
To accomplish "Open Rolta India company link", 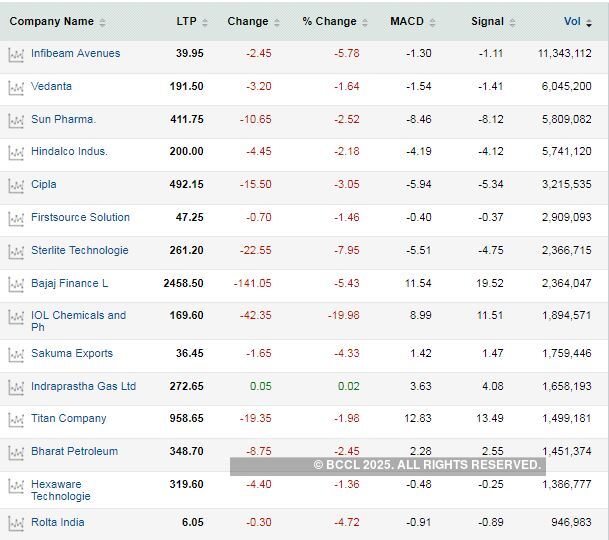I will pyautogui.click(x=57, y=522).
